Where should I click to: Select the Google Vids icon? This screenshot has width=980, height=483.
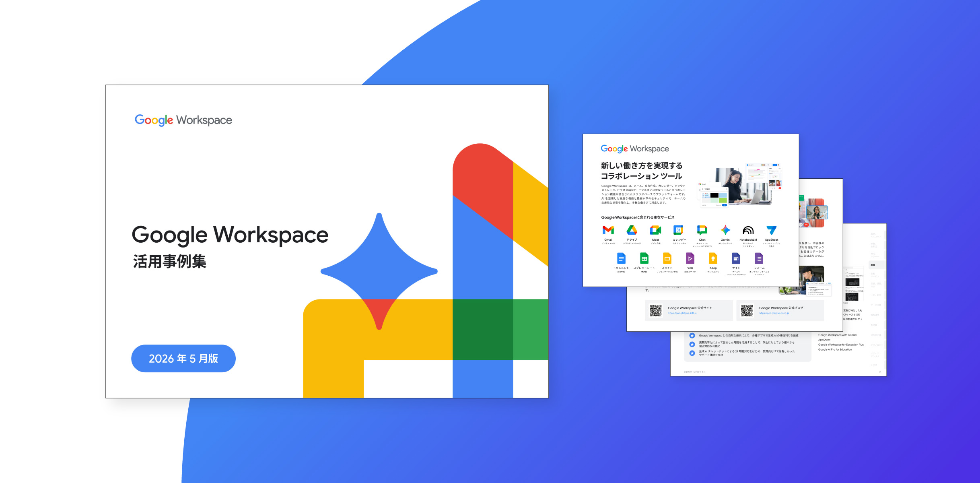690,258
